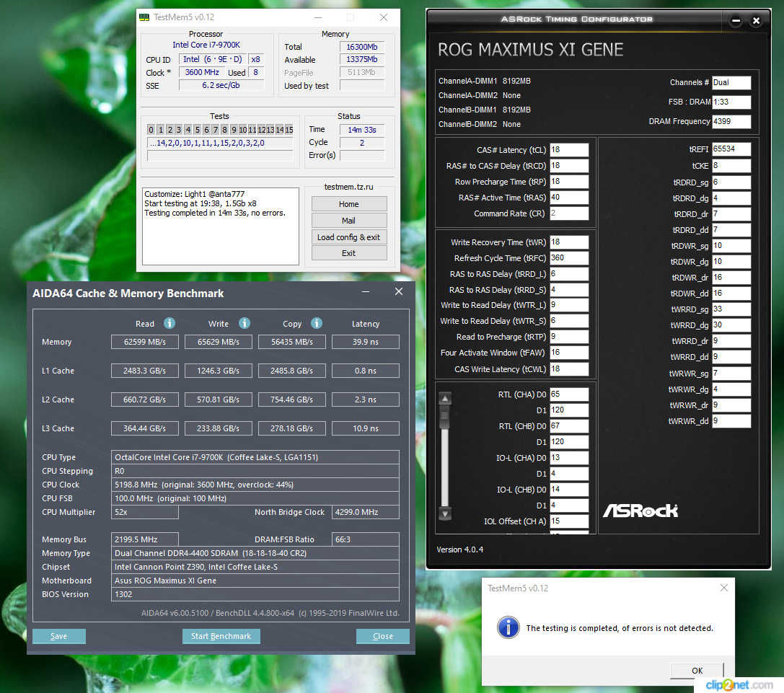The height and width of the screenshot is (693, 784).
Task: Click the tREFI value field
Action: click(731, 149)
